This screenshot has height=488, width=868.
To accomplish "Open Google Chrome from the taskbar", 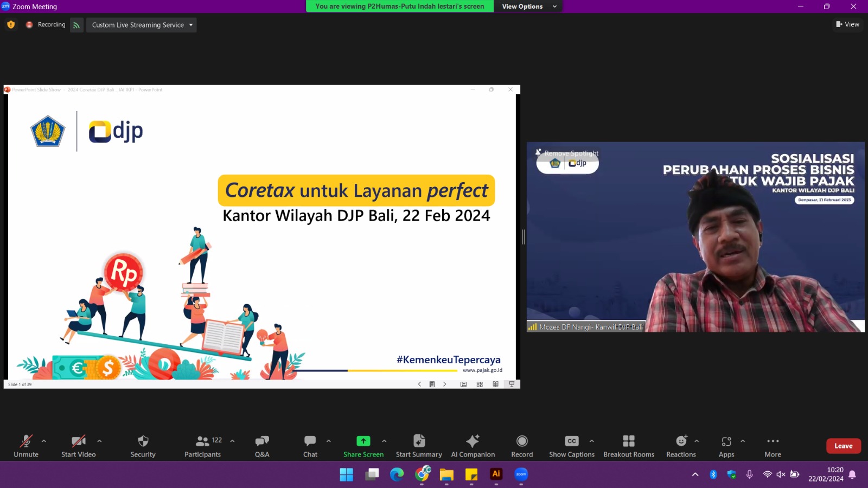I will (422, 474).
